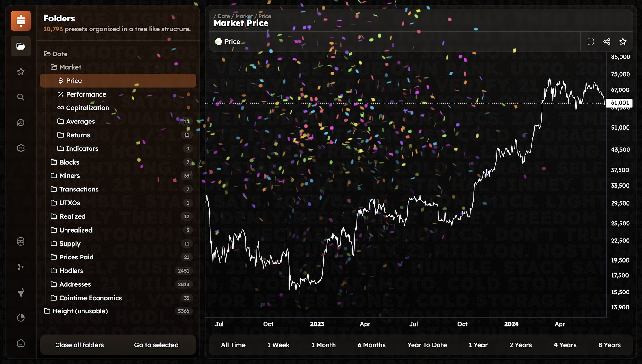642x364 pixels.
Task: Click the database cylinder sidebar icon
Action: 21,241
